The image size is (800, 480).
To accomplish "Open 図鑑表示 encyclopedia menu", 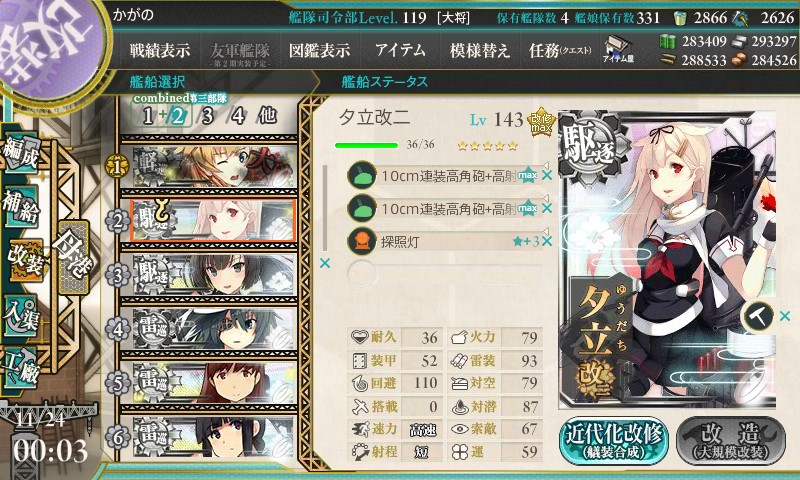I will (x=319, y=50).
